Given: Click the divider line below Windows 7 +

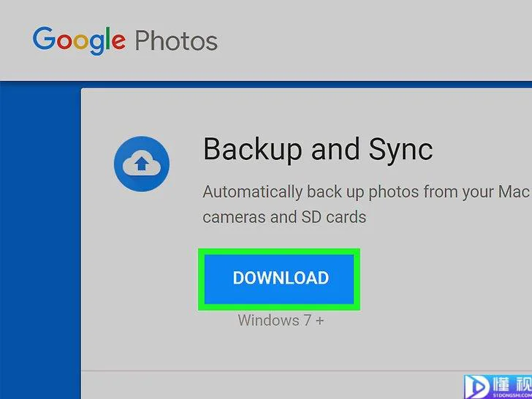Looking at the screenshot, I should click(x=306, y=371).
